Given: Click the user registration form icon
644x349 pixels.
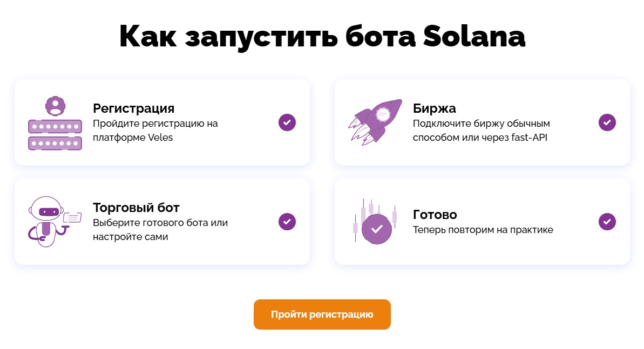Looking at the screenshot, I should [55, 123].
